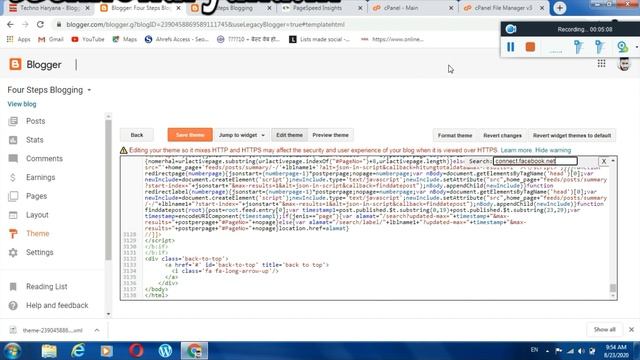Screen dimensions: 640x360
Task: Reload the browser page
Action: coord(40,24)
